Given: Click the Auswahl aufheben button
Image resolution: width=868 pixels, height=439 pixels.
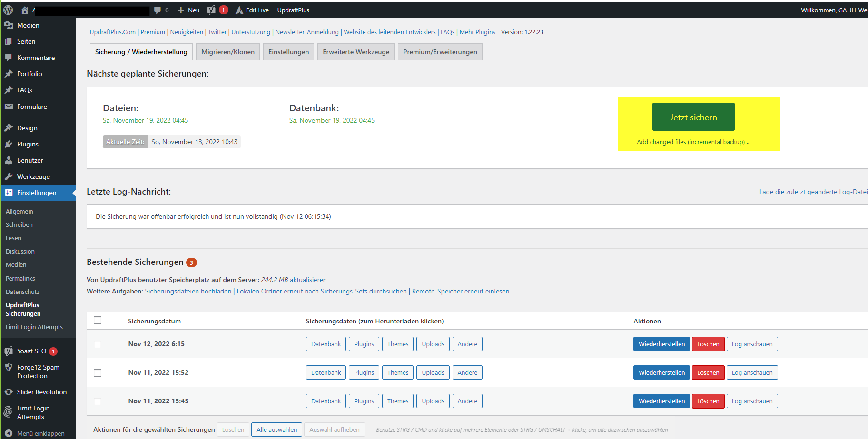Looking at the screenshot, I should tap(335, 429).
